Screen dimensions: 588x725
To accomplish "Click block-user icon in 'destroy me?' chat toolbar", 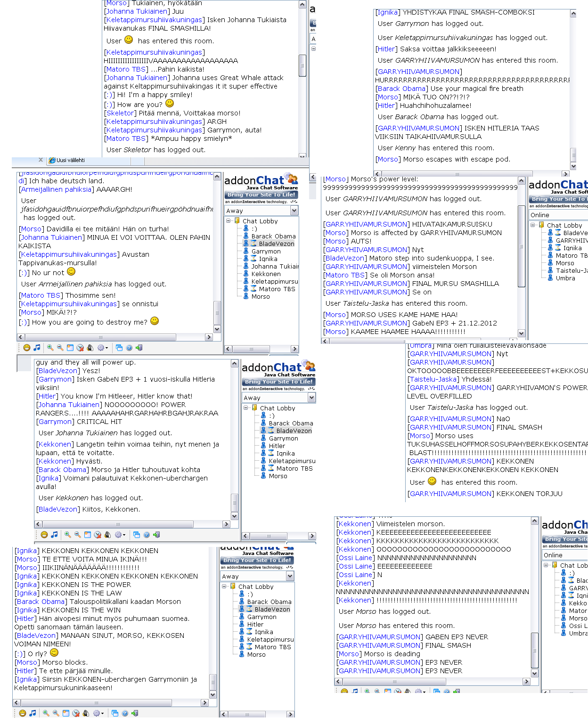I will 80,348.
